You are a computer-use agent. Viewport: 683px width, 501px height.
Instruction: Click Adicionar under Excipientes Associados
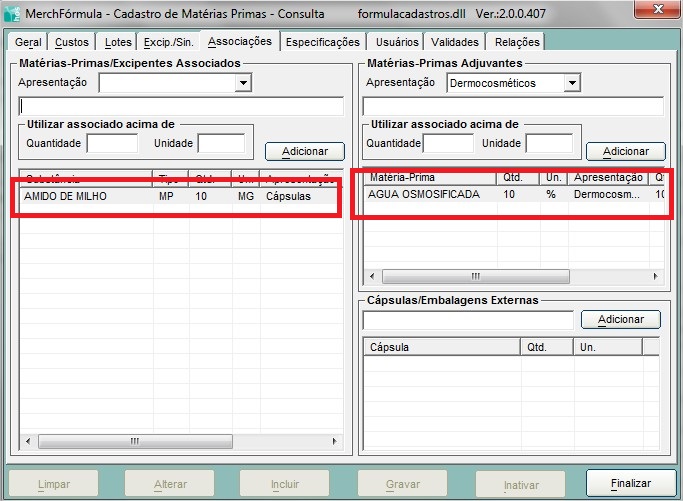pos(305,151)
